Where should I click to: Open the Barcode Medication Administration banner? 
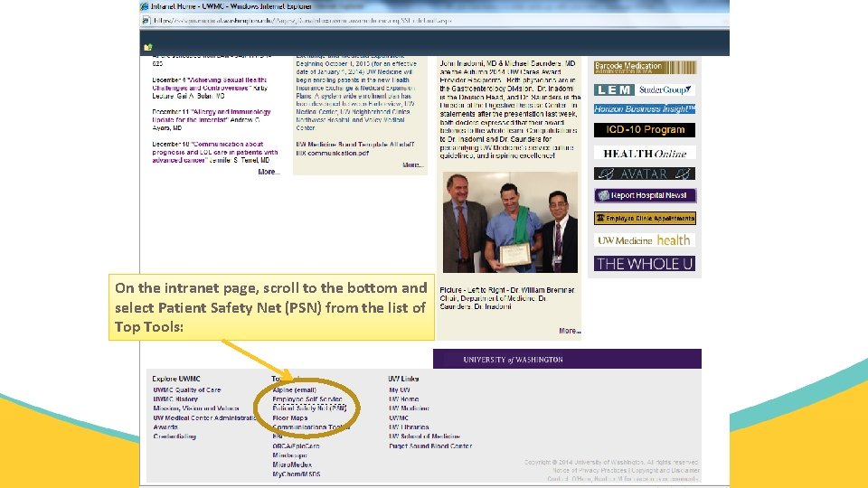coord(645,68)
